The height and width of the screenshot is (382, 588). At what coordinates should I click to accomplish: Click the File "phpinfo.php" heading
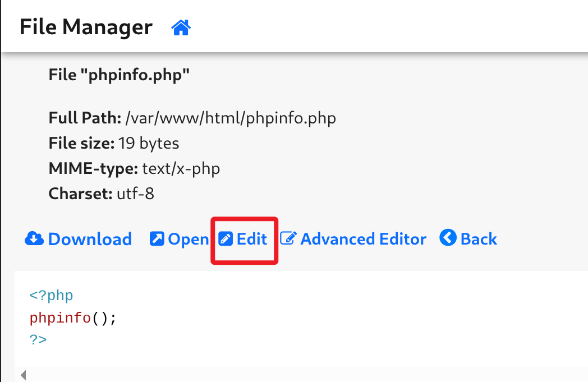119,75
